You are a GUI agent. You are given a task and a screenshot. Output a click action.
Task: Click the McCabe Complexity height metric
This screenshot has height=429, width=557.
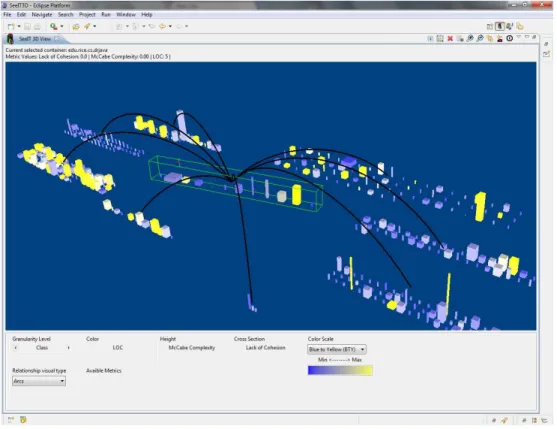192,348
